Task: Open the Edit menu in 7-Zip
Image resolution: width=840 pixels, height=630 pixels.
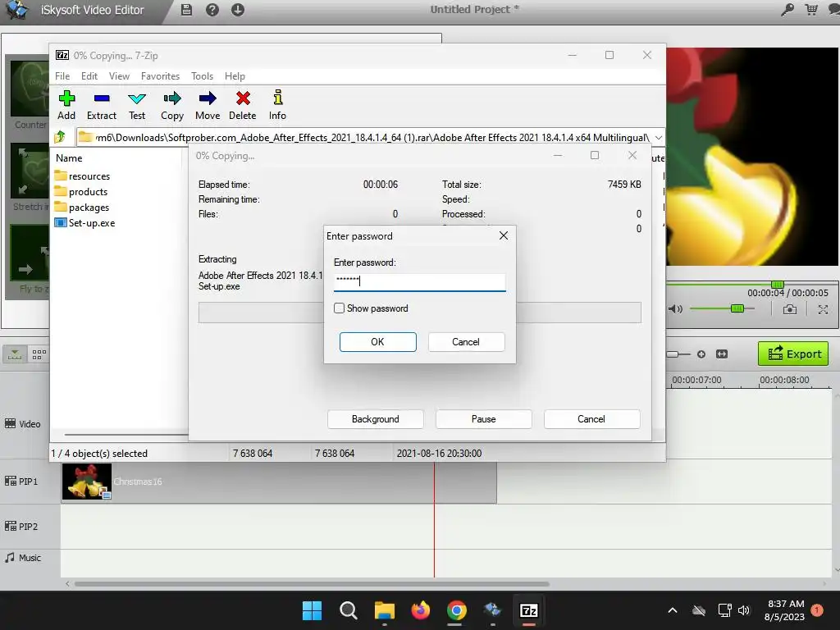Action: coord(89,76)
